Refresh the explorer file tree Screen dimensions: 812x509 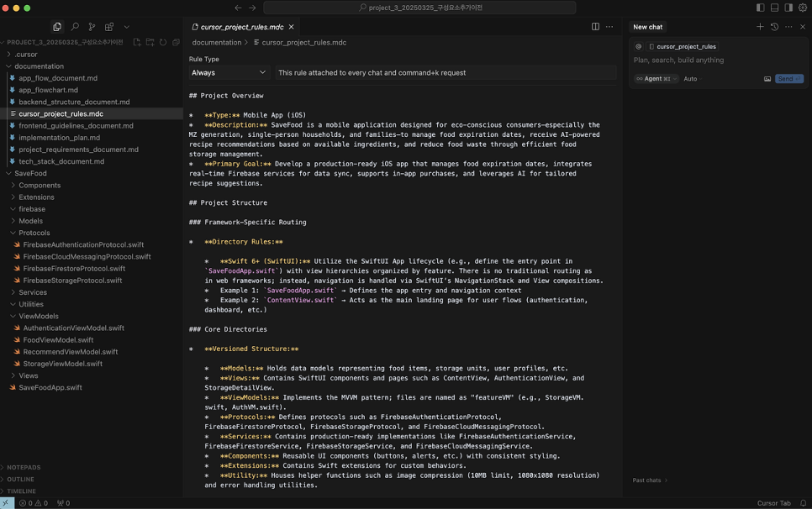point(163,42)
